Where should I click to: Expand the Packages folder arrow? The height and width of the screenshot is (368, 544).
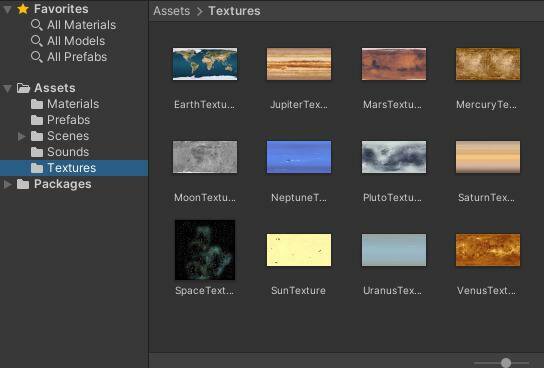click(x=7, y=184)
